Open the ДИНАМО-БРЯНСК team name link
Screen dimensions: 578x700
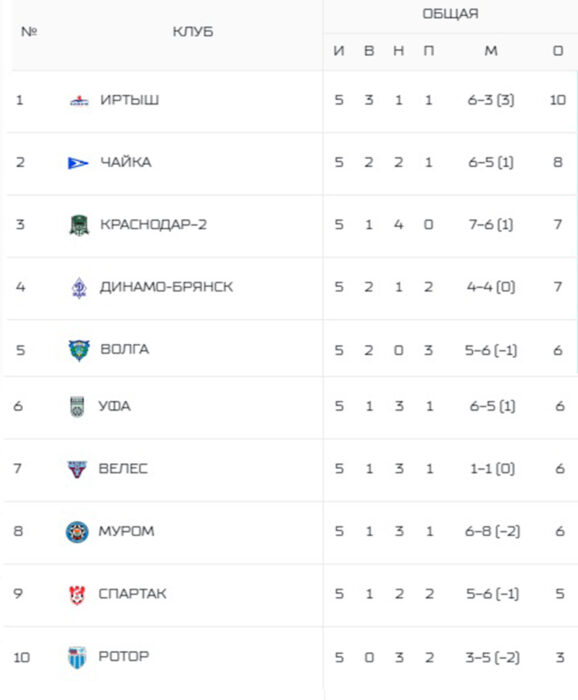coord(166,287)
